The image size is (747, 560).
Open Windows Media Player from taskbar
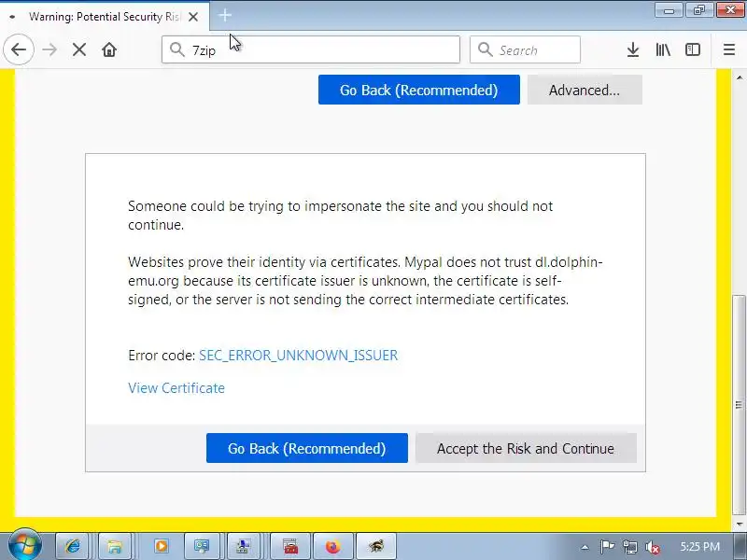point(161,546)
